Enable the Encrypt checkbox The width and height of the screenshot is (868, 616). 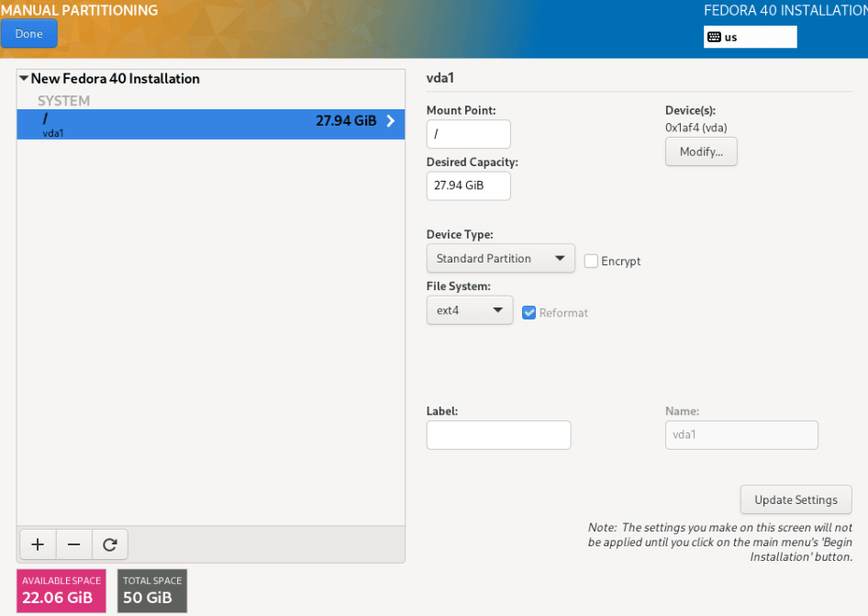tap(591, 261)
